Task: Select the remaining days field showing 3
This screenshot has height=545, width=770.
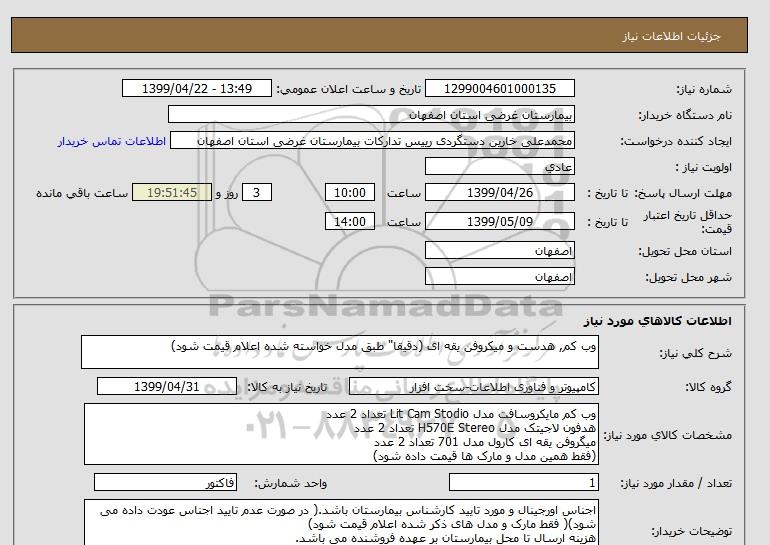Action: [x=256, y=192]
